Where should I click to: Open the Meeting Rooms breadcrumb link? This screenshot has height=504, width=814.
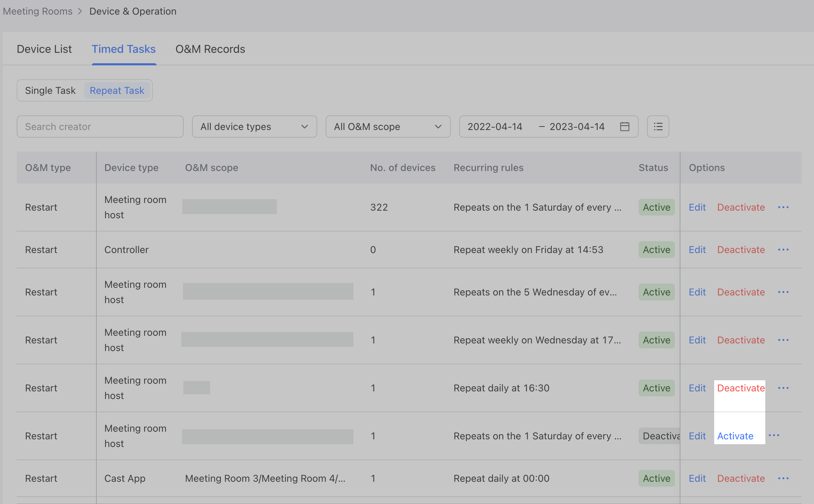(38, 11)
